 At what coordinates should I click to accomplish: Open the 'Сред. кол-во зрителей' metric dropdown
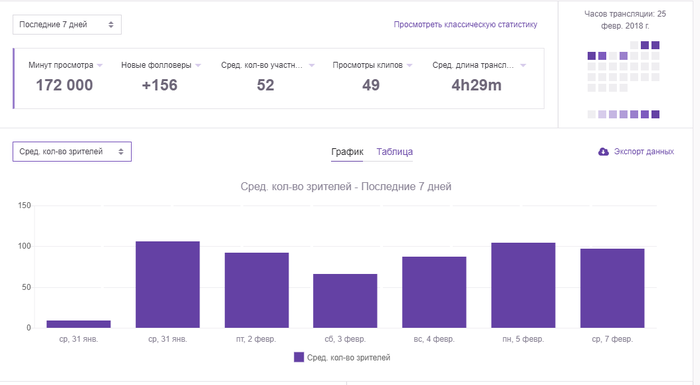[x=72, y=151]
